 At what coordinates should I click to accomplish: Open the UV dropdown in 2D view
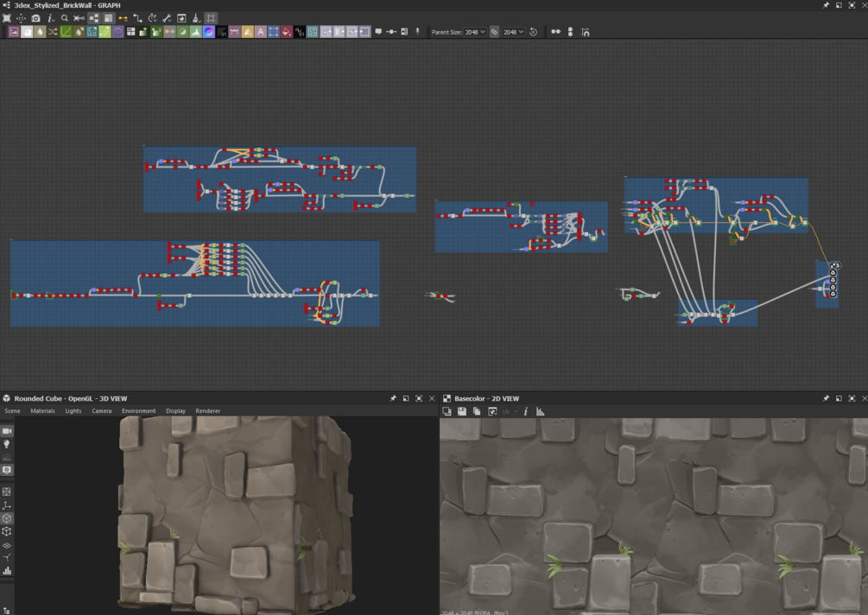click(510, 411)
